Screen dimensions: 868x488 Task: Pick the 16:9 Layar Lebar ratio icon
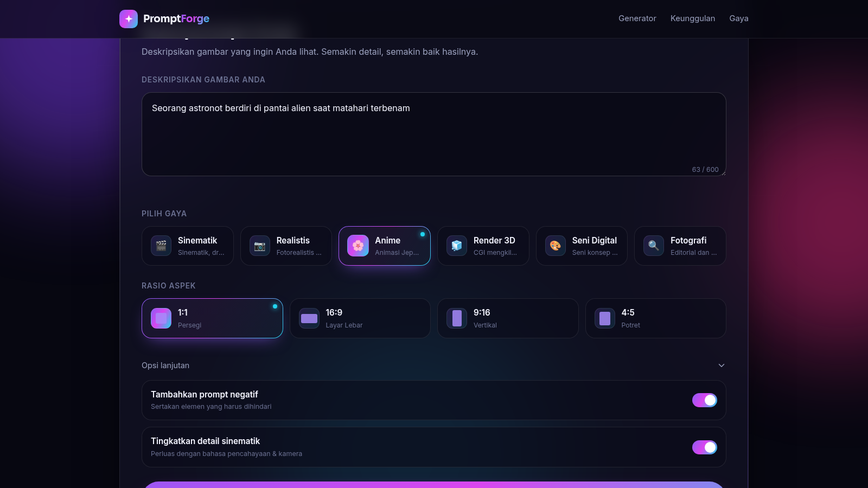pos(309,318)
